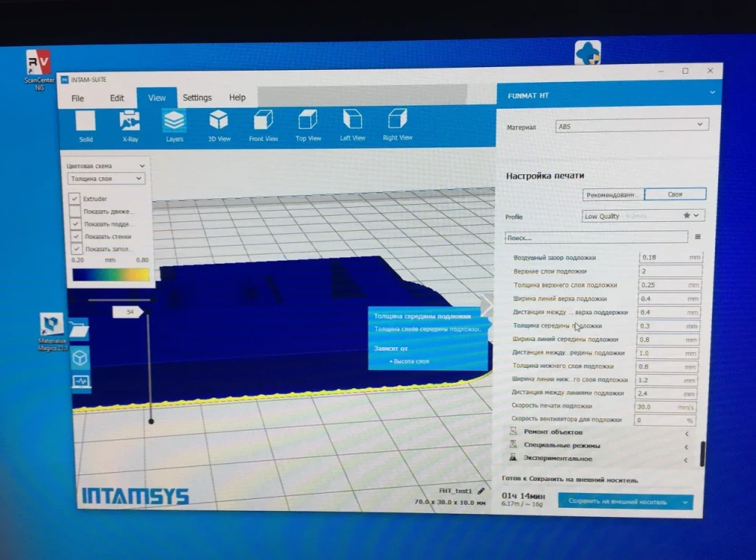Click the open file folder icon

79,328
